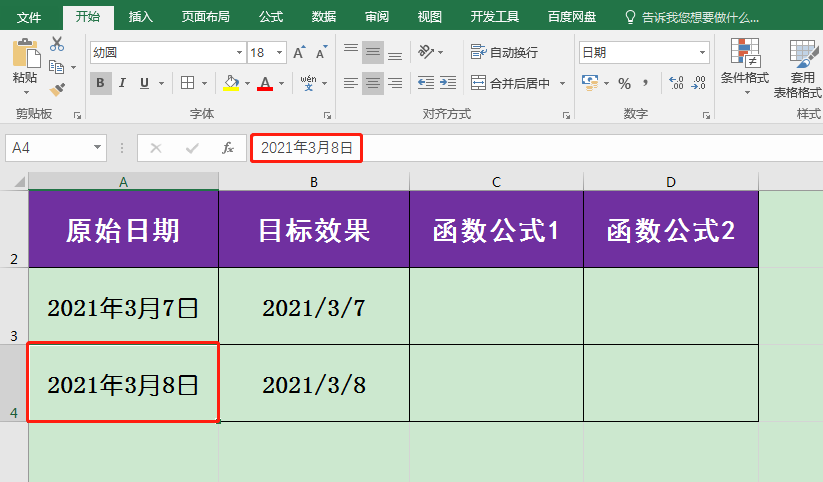Toggle italic formatting
The width and height of the screenshot is (823, 482).
[x=122, y=83]
